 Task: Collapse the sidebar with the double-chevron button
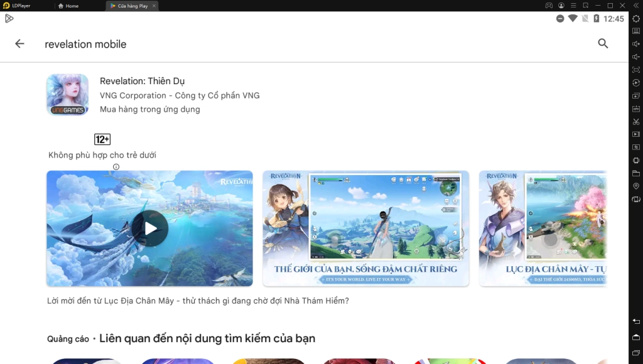point(636,5)
